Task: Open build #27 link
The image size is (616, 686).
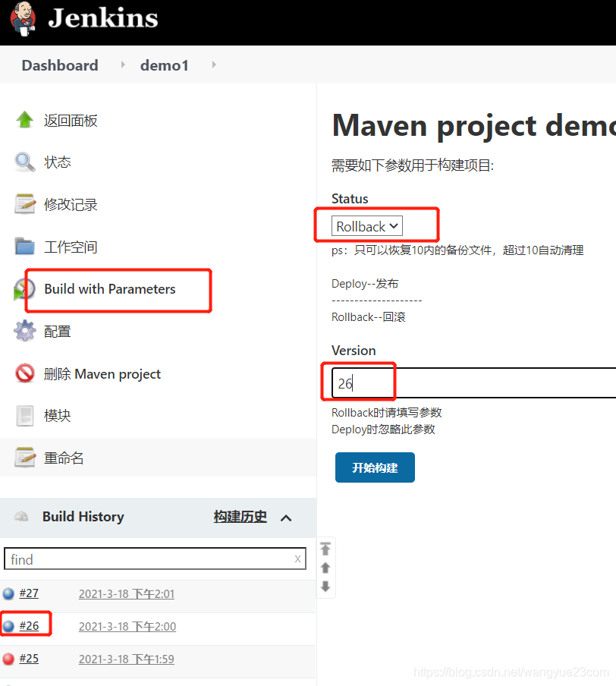Action: coord(29,593)
